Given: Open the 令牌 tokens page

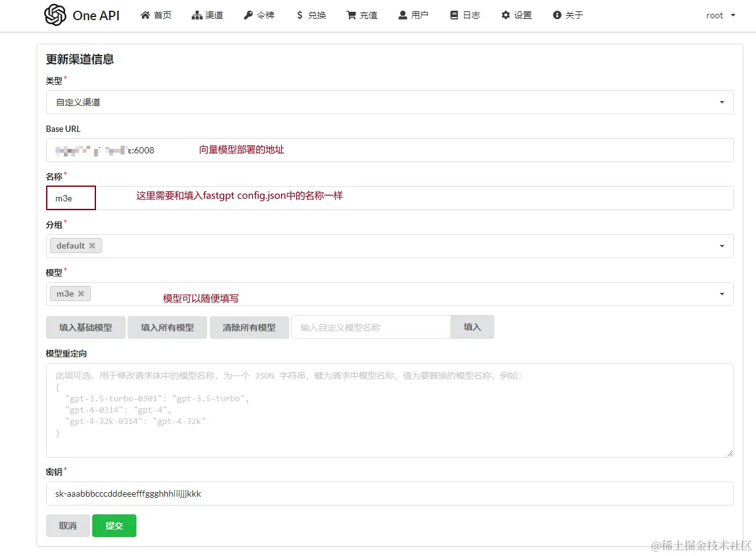Looking at the screenshot, I should 259,15.
